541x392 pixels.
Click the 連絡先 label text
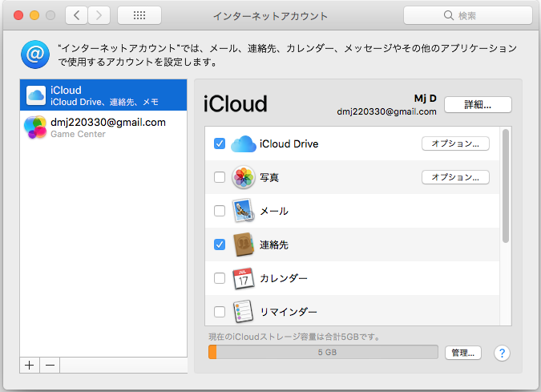coord(274,244)
